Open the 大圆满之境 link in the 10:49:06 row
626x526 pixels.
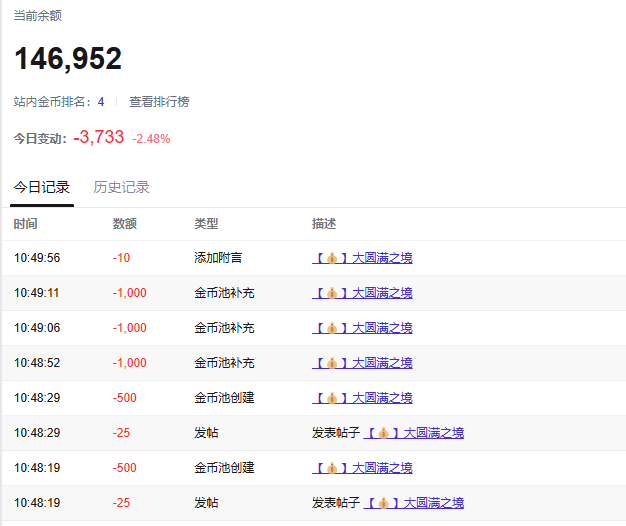[x=381, y=328]
